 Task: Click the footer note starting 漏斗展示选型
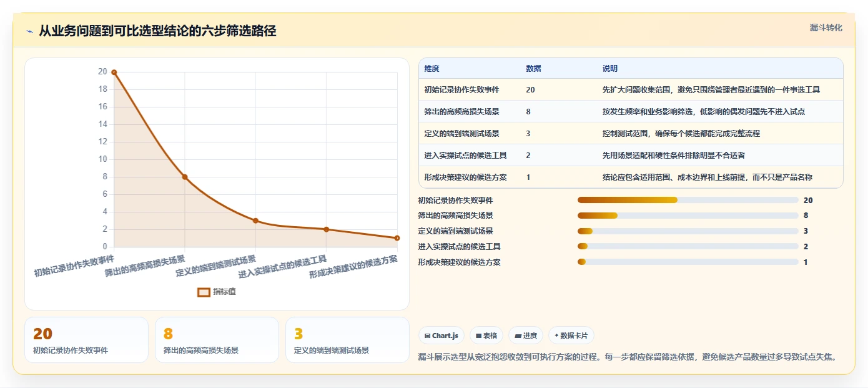[627, 357]
